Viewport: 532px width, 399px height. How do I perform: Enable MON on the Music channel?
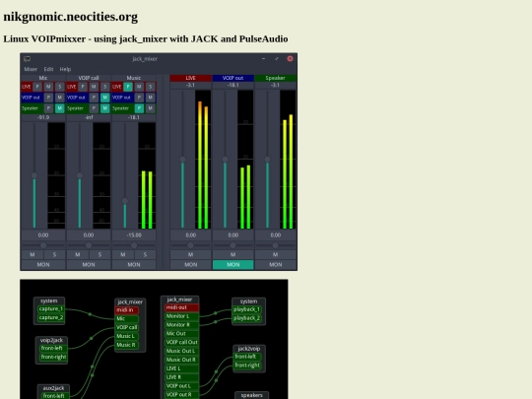[x=134, y=265]
